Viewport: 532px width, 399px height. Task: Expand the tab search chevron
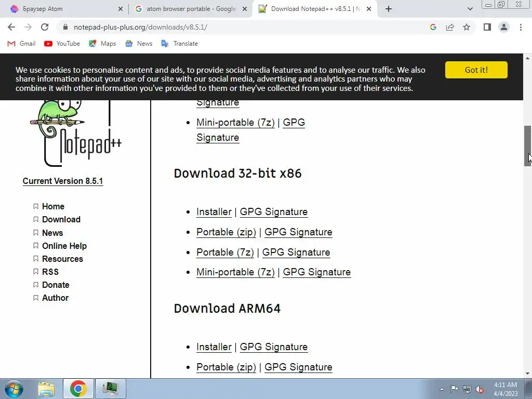point(470,9)
